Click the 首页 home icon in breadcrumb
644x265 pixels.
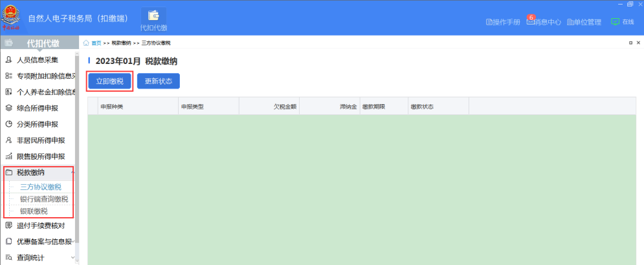click(86, 43)
